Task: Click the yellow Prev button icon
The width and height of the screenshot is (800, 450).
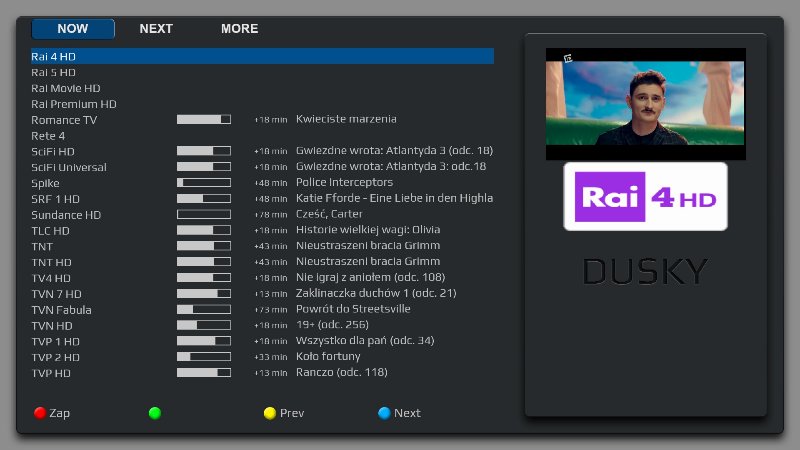Action: [x=269, y=413]
